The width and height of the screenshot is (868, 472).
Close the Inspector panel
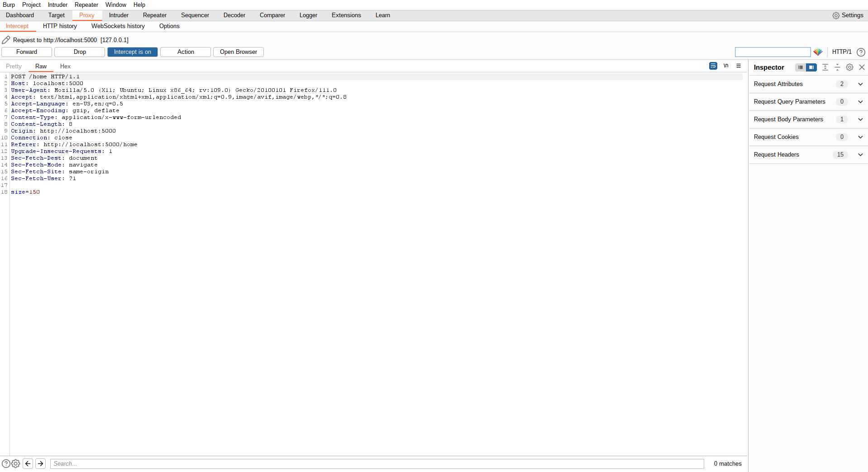[x=862, y=67]
